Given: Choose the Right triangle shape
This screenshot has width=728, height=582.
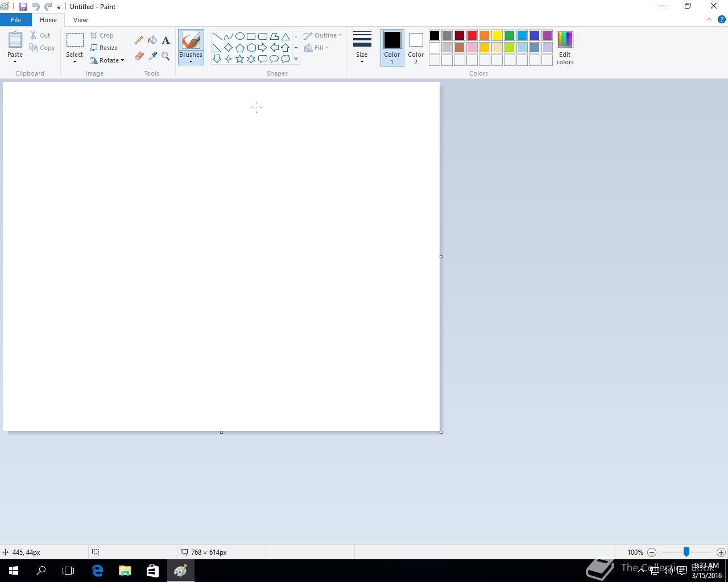Looking at the screenshot, I should click(217, 48).
